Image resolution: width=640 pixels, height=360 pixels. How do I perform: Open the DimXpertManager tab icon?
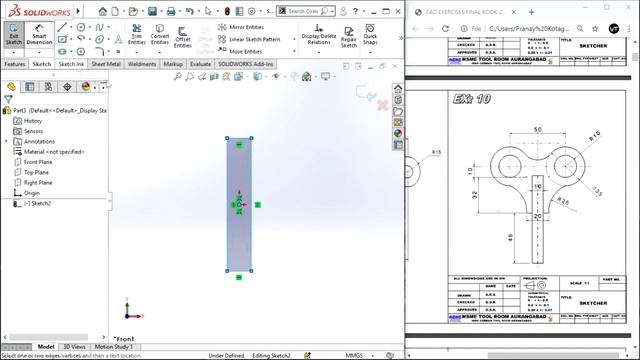click(67, 87)
